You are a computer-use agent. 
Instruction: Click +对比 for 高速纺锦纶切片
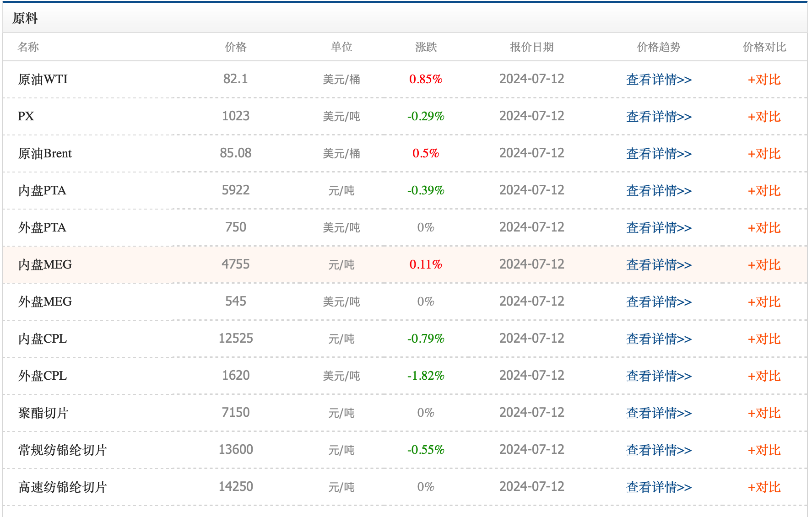(764, 487)
